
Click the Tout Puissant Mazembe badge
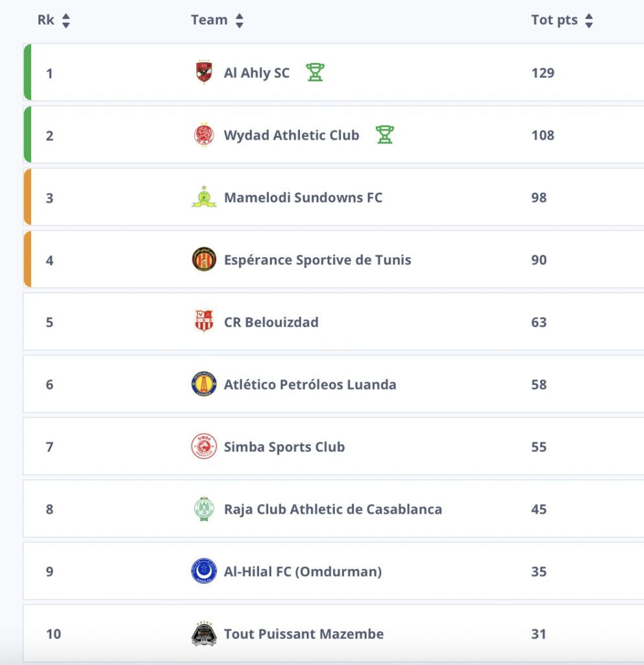204,634
